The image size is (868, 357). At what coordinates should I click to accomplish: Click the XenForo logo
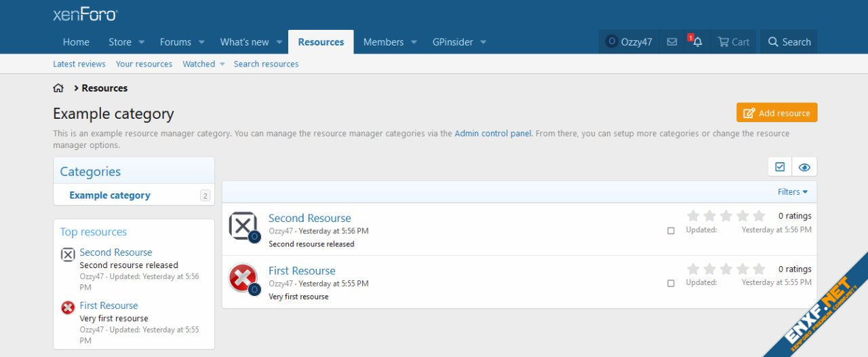point(85,14)
